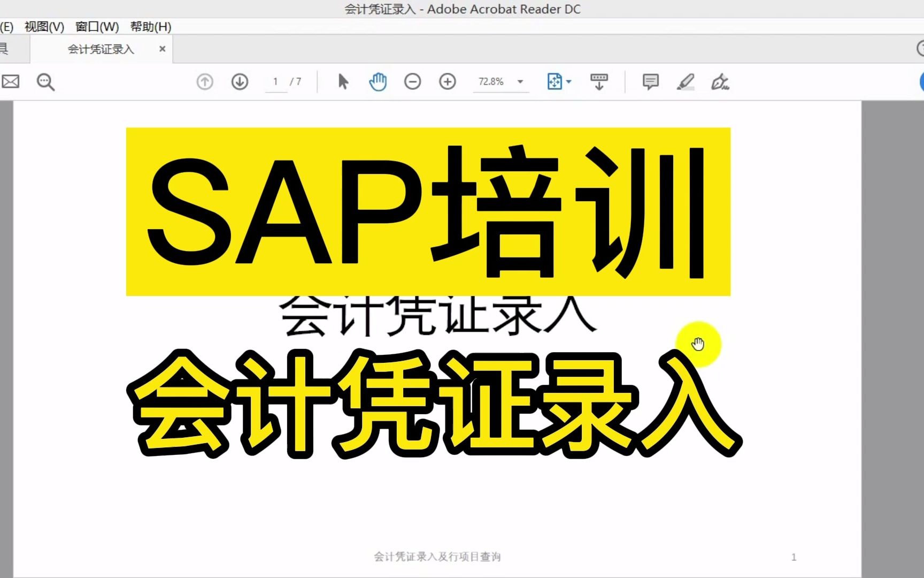The image size is (924, 578).
Task: Open the zoom level dropdown arrow
Action: pyautogui.click(x=520, y=82)
